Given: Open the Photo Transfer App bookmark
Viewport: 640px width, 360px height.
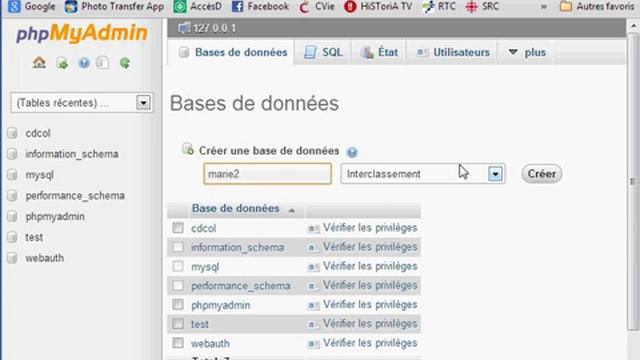Looking at the screenshot, I should tap(114, 7).
